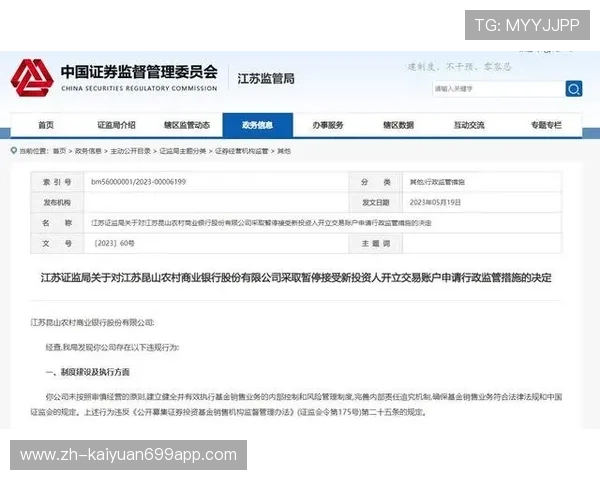Click the CSRC red logo
The image size is (600, 480).
pyautogui.click(x=32, y=78)
